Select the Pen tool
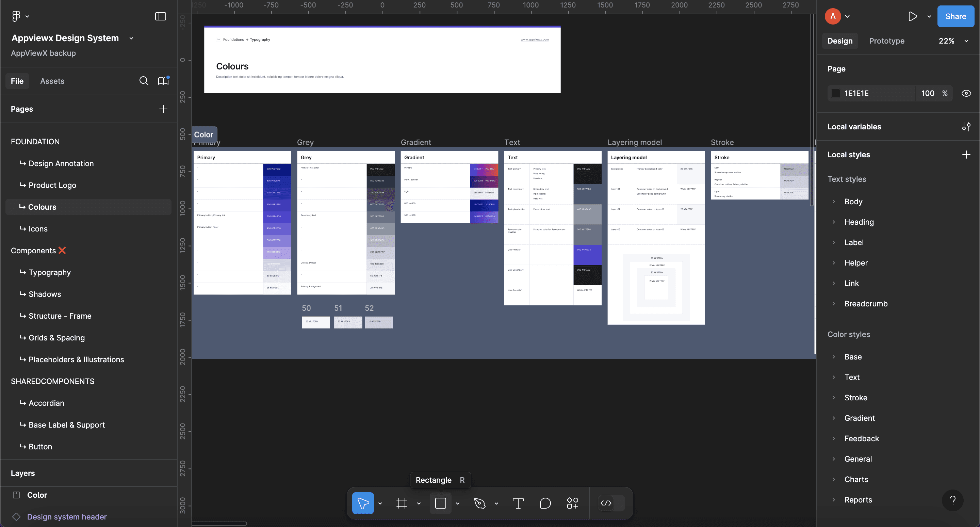Image resolution: width=980 pixels, height=527 pixels. (480, 503)
